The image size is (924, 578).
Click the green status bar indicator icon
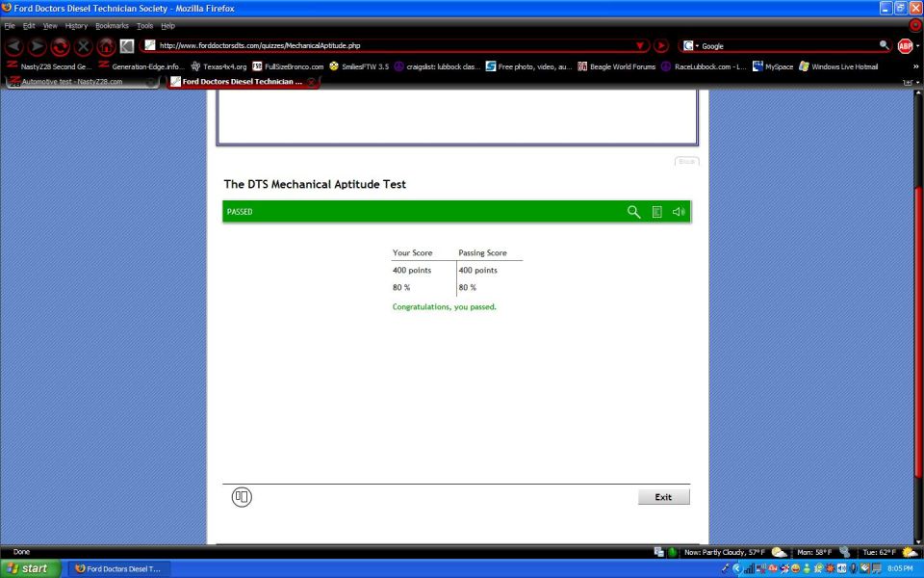click(673, 552)
